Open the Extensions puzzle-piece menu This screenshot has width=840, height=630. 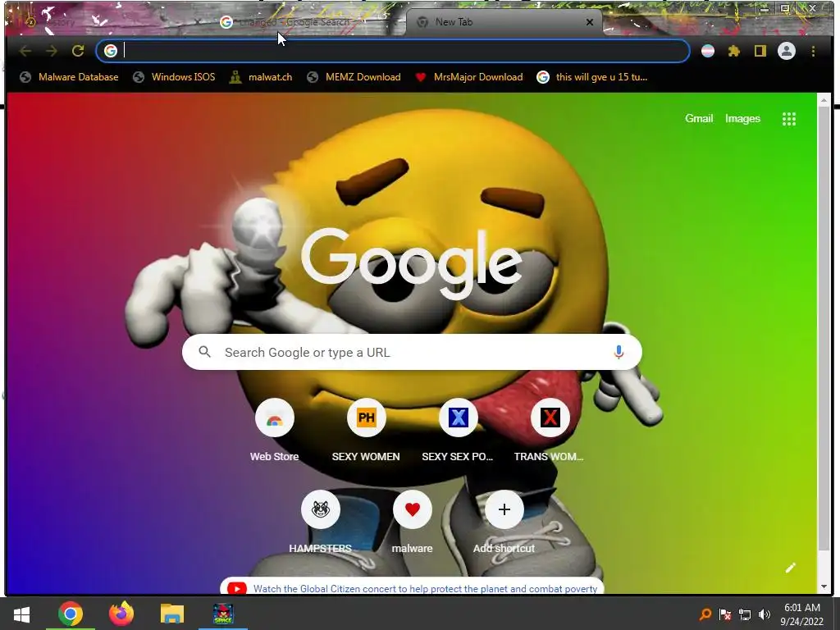(x=734, y=51)
